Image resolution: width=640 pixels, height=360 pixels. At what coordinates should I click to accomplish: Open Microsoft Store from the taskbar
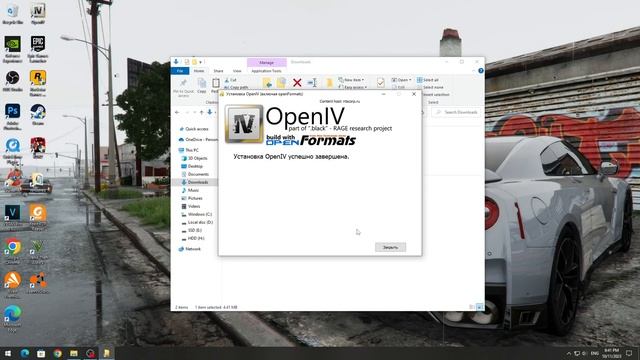click(x=41, y=353)
